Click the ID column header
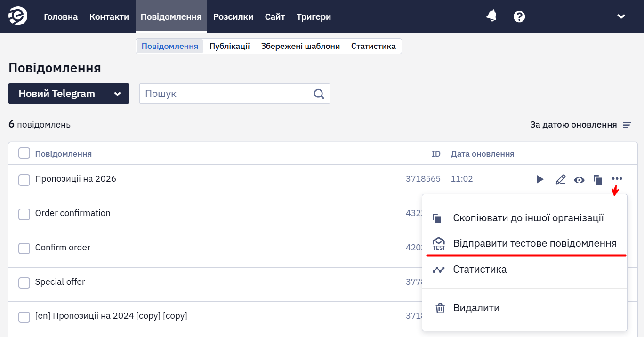Image resolution: width=644 pixels, height=337 pixels. coord(436,154)
